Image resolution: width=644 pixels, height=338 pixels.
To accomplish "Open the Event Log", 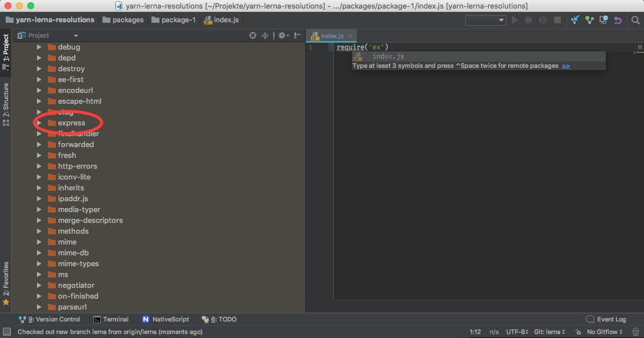I will (x=606, y=319).
